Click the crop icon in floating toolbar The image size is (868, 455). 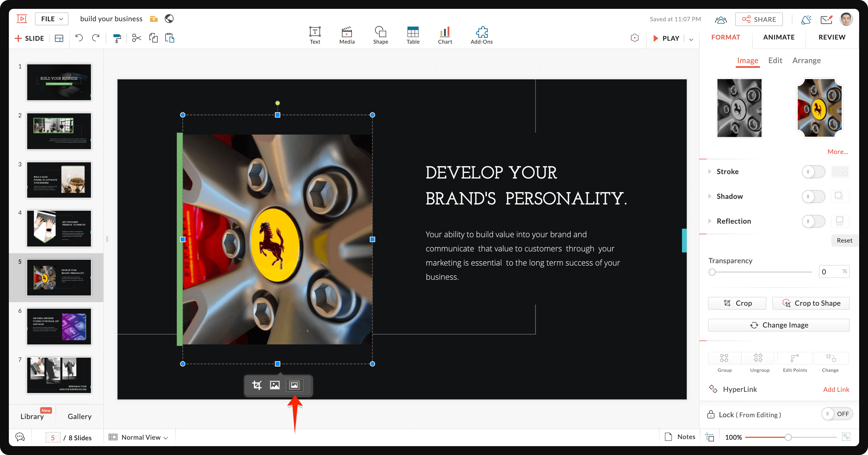tap(257, 385)
